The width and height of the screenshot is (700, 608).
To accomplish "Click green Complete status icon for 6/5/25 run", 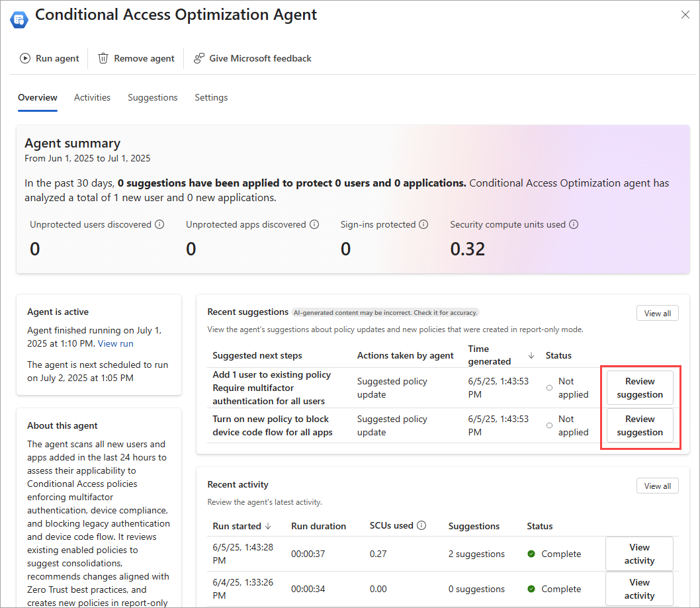I will coord(531,554).
